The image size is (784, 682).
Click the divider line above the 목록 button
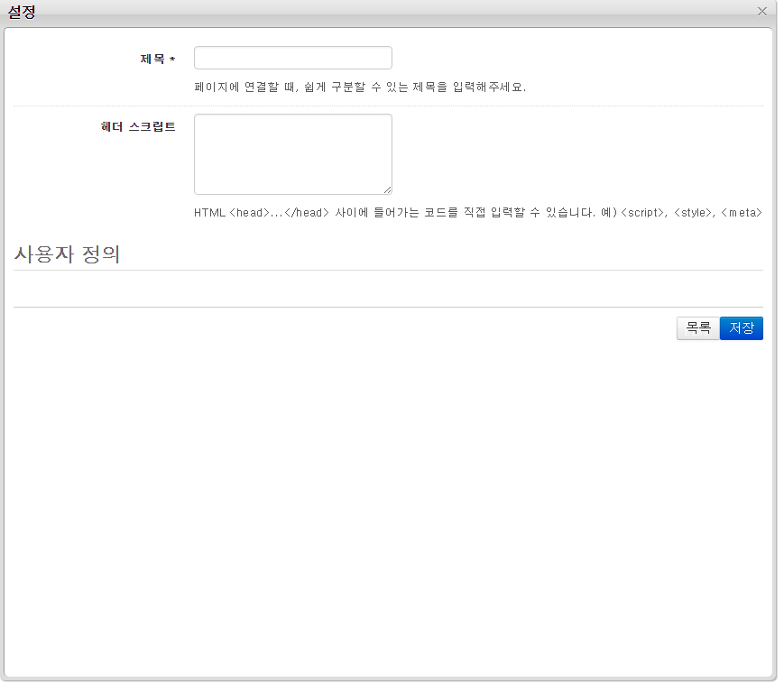pyautogui.click(x=388, y=307)
